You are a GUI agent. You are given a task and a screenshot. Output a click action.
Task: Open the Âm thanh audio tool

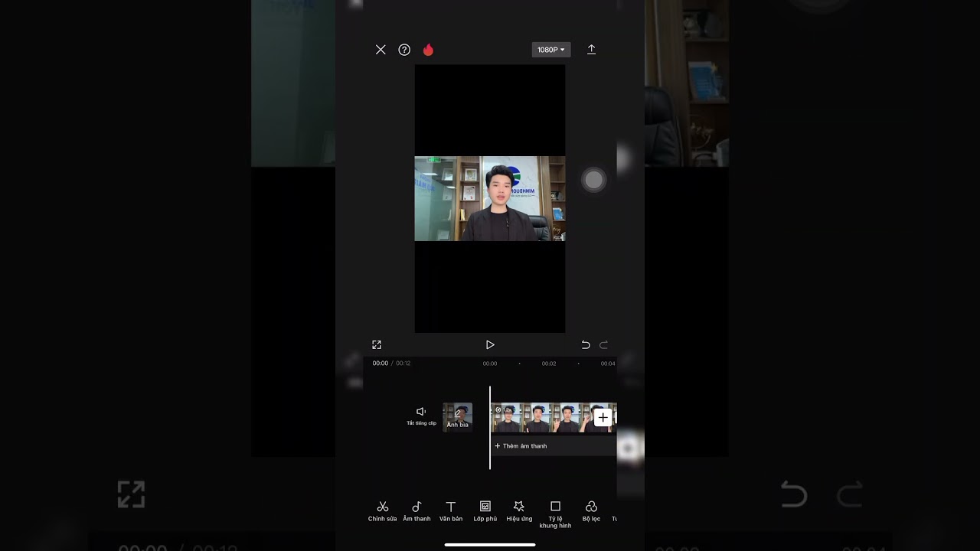[x=416, y=510]
